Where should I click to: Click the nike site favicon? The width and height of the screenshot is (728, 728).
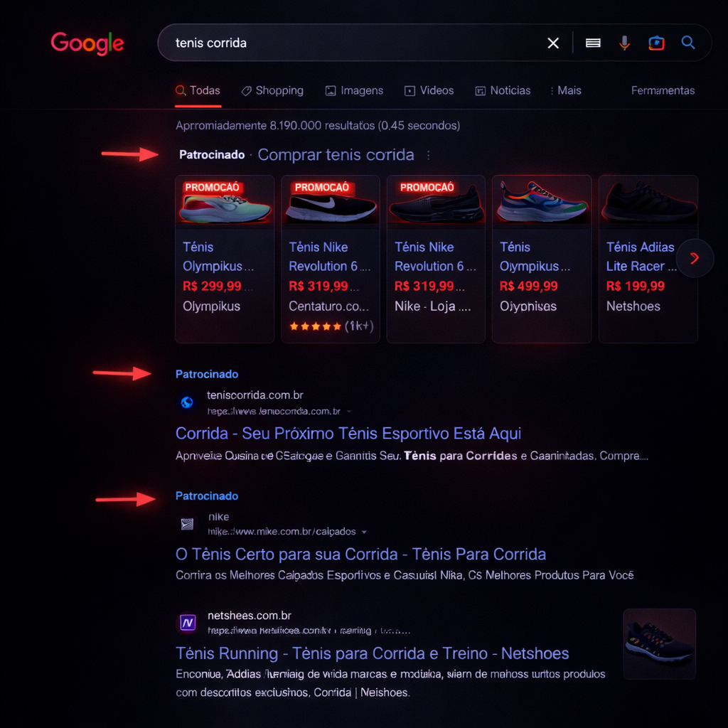[x=187, y=524]
